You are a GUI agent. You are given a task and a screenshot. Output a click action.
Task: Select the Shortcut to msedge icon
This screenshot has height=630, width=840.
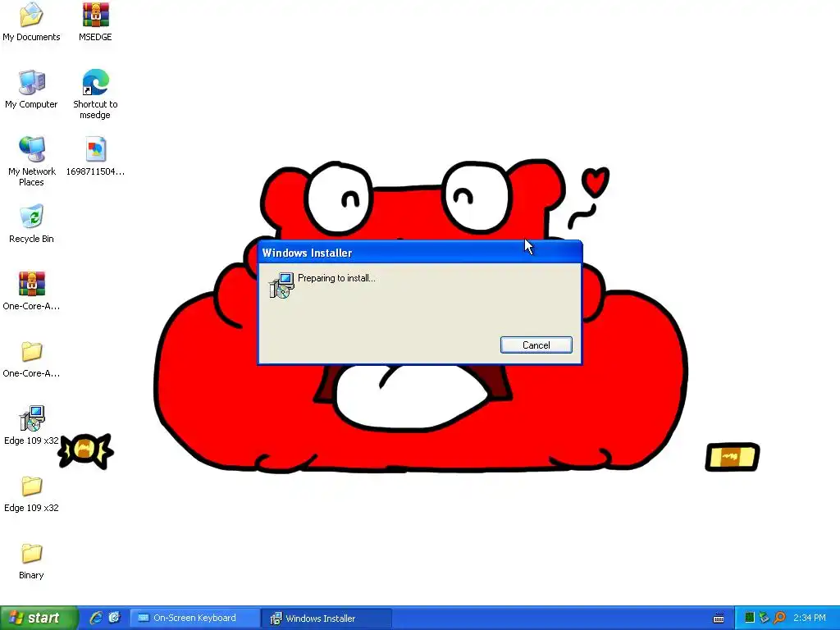(95, 83)
